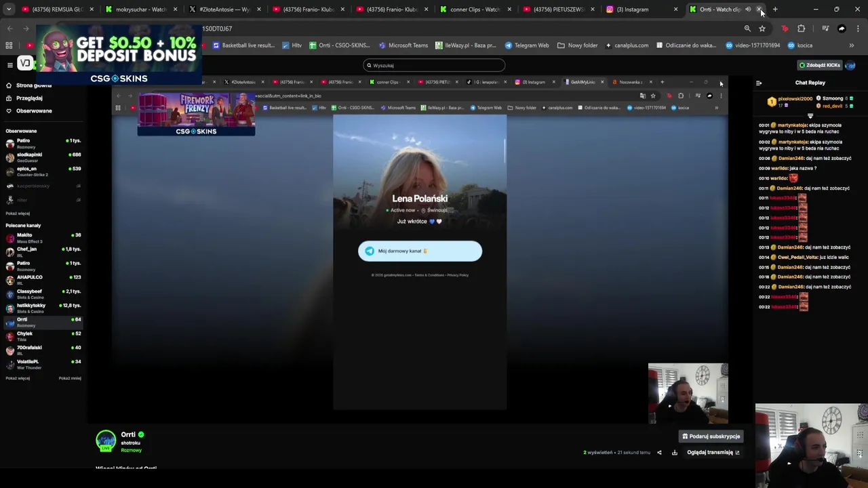Open VolatilePL recommended channel
The width and height of the screenshot is (868, 488).
point(43,365)
